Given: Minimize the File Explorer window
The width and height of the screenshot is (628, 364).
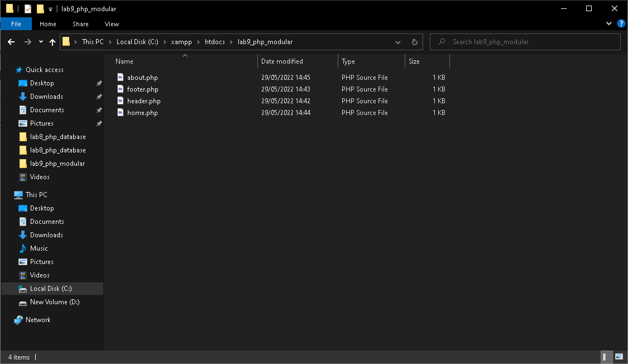Looking at the screenshot, I should tap(563, 8).
